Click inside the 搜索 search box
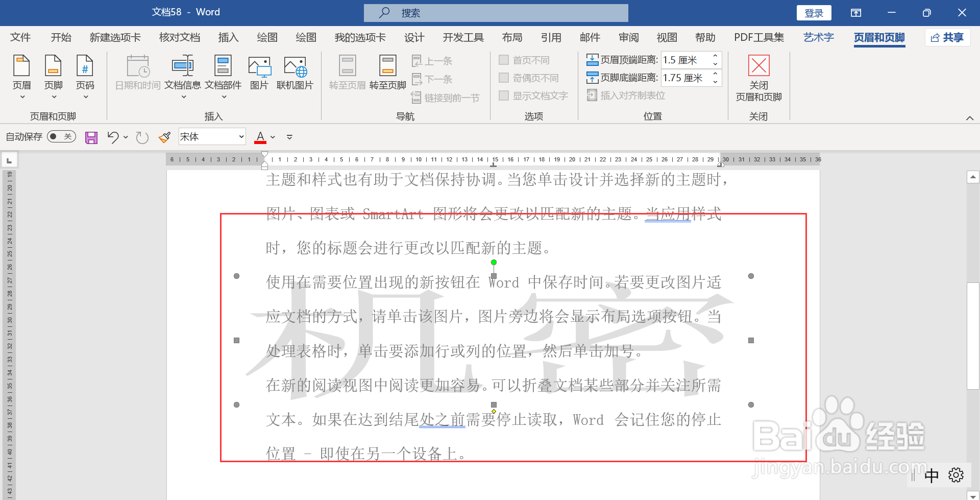Screen dimensions: 980x500 coord(496,13)
